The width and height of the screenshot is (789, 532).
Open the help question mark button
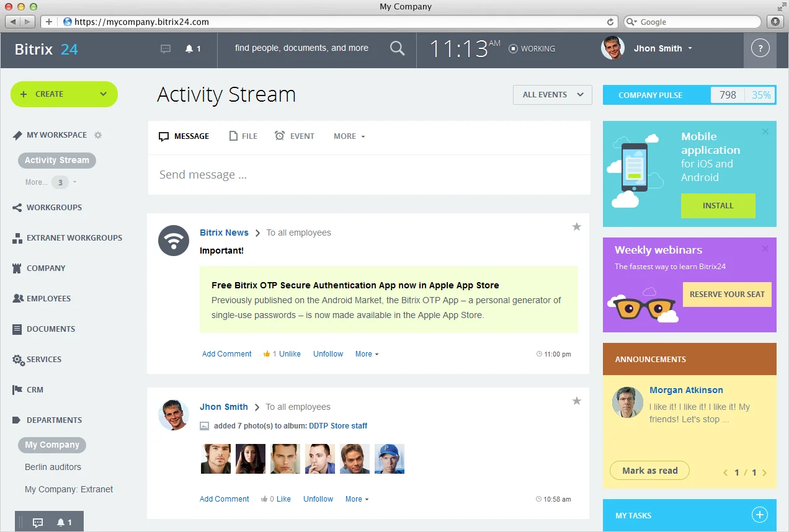(760, 48)
